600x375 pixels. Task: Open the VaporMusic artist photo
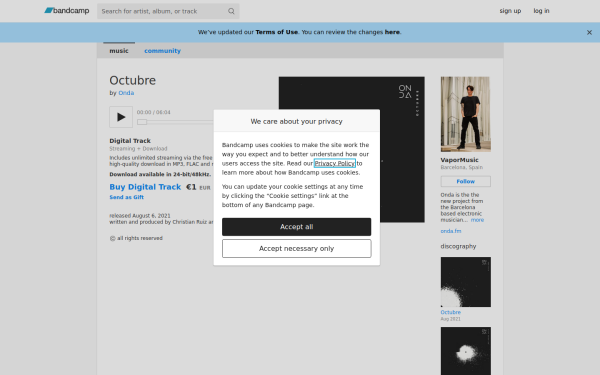[x=466, y=114]
